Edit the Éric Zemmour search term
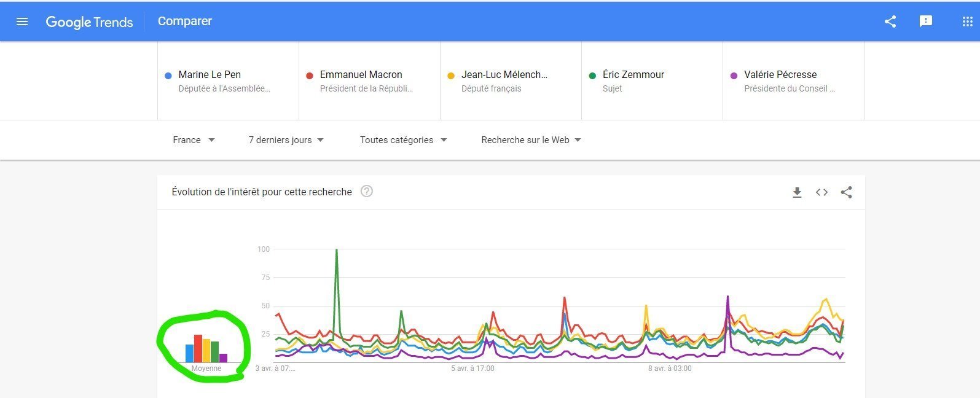Screen dimensions: 980x398 click(x=633, y=75)
